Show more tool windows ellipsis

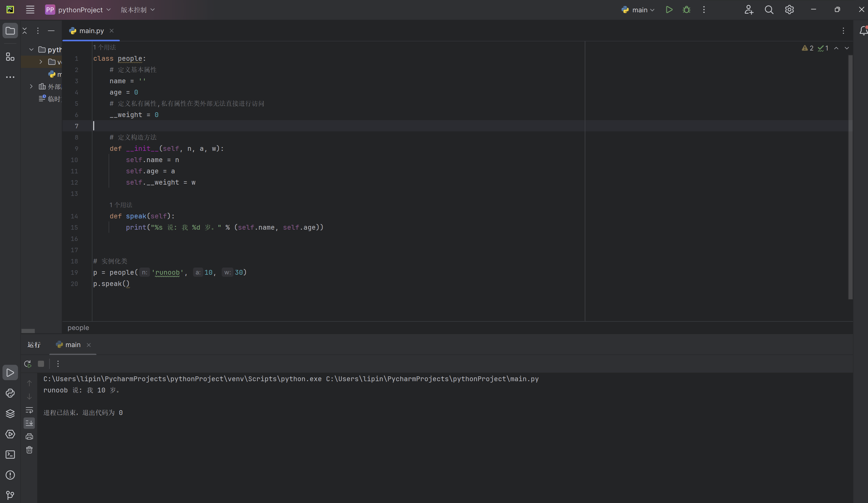tap(10, 77)
